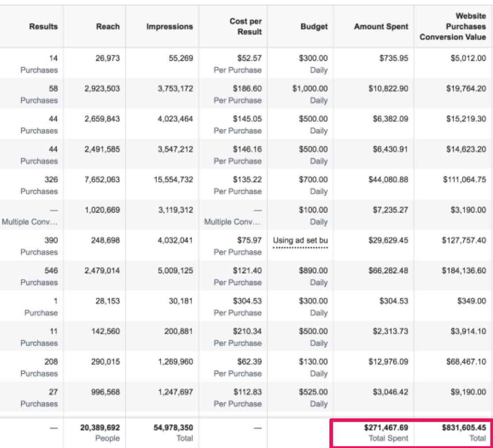This screenshot has width=493, height=448.
Task: Select the $52.57 cost per result
Action: click(249, 58)
